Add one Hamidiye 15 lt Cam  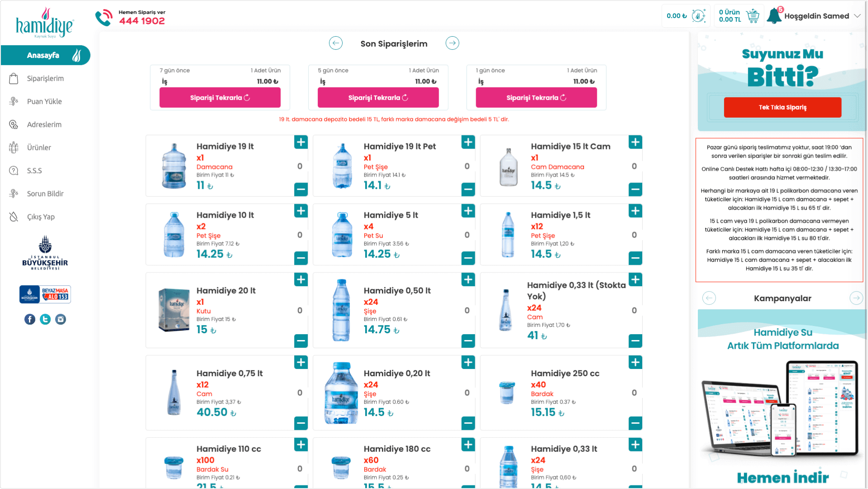click(635, 142)
